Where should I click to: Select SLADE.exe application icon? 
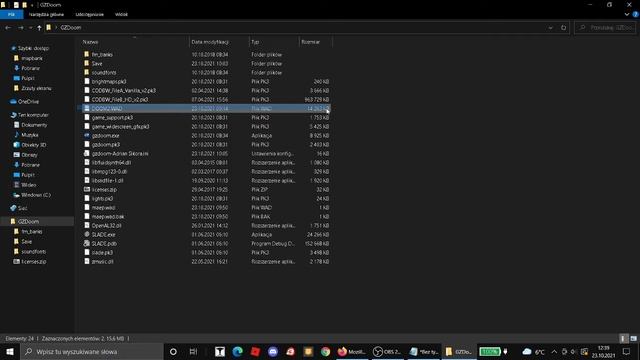tap(87, 234)
